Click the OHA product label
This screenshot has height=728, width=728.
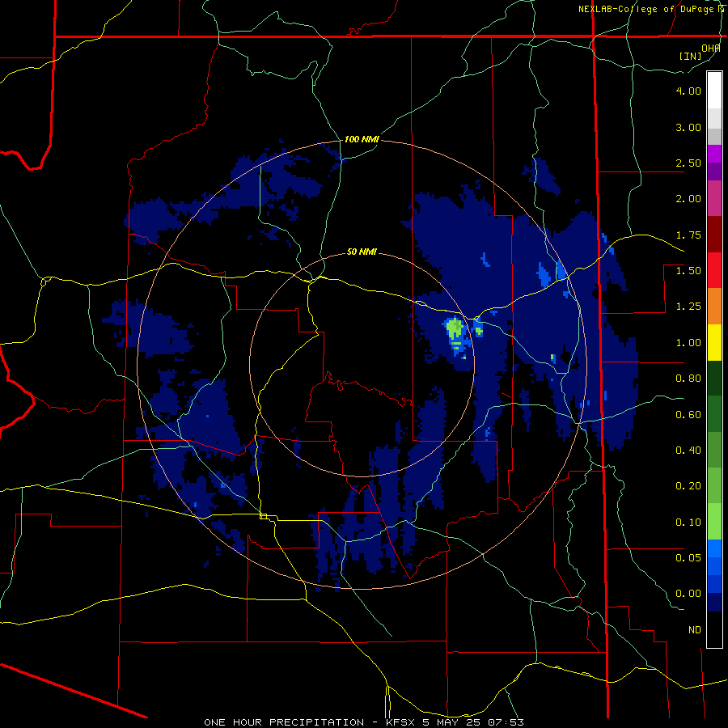pyautogui.click(x=711, y=49)
